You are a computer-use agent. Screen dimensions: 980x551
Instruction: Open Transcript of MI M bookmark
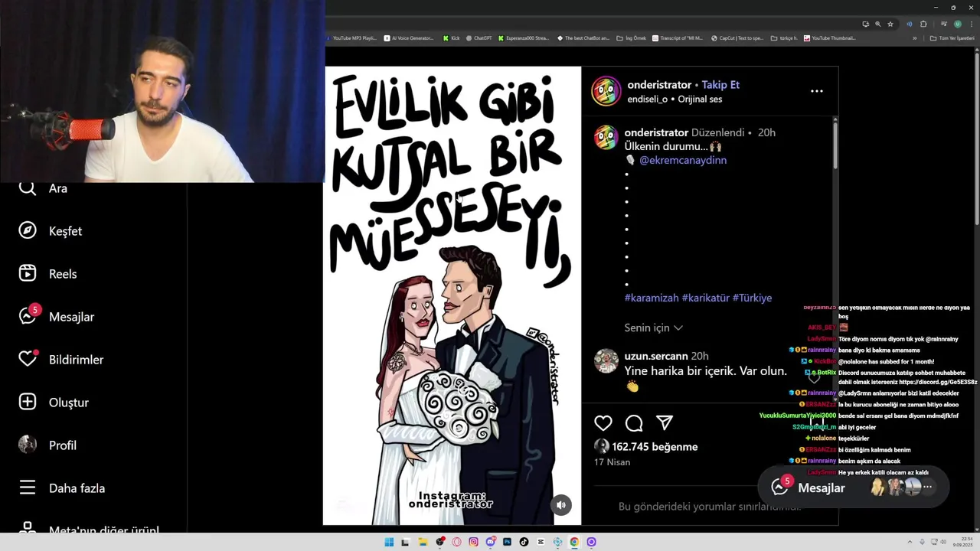[678, 38]
